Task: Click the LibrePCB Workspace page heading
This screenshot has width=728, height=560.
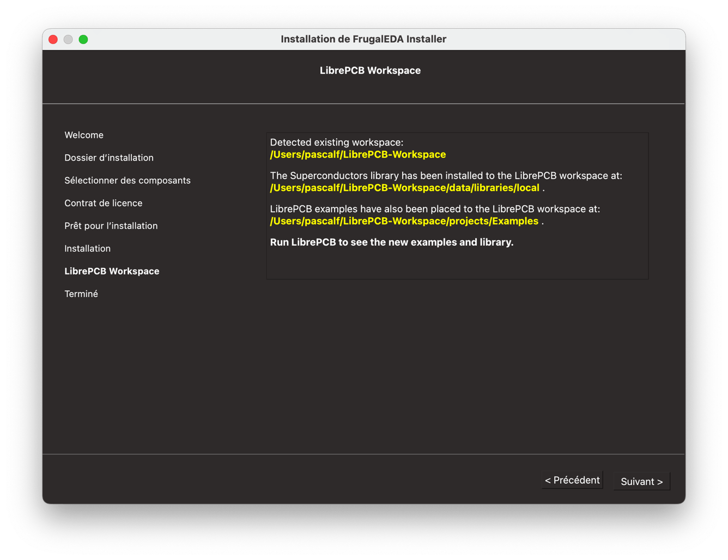Action: pyautogui.click(x=370, y=71)
